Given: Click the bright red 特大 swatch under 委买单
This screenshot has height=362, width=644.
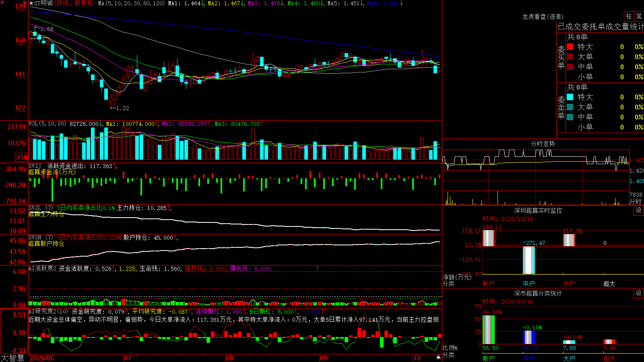Looking at the screenshot, I should pos(570,47).
